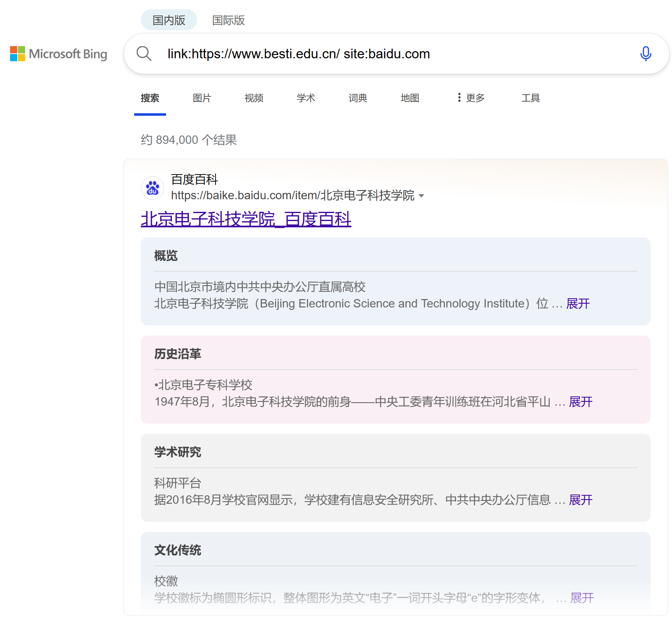Click the 概览 card heading
Screen dimensions: 672x617
(x=166, y=255)
